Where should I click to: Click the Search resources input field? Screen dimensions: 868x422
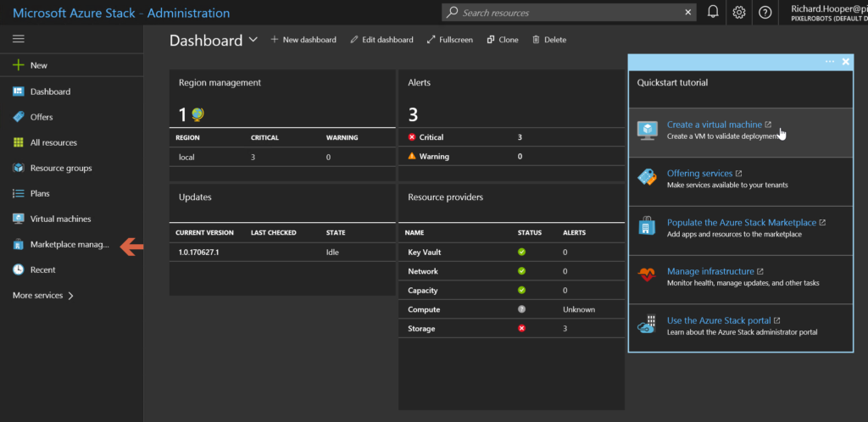(569, 12)
